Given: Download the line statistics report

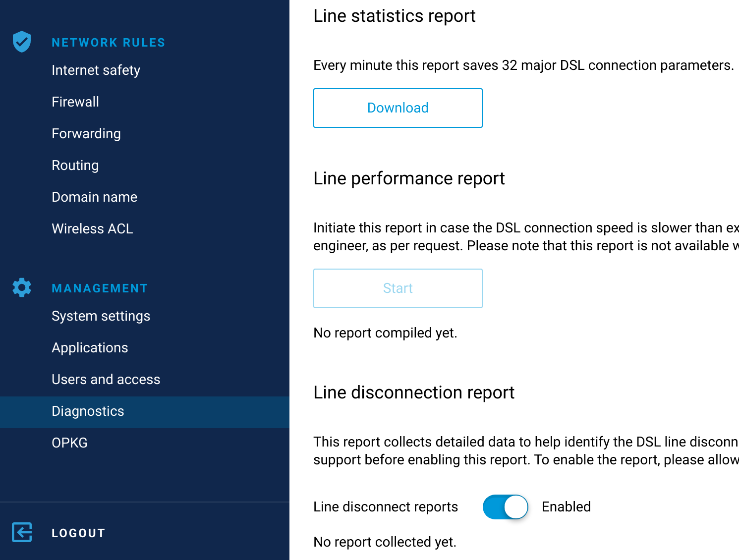Looking at the screenshot, I should [x=398, y=108].
